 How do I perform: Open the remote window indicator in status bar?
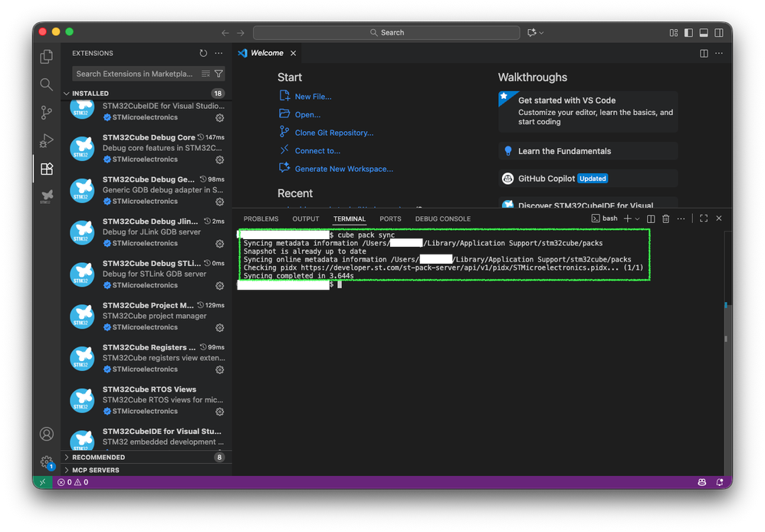tap(42, 482)
